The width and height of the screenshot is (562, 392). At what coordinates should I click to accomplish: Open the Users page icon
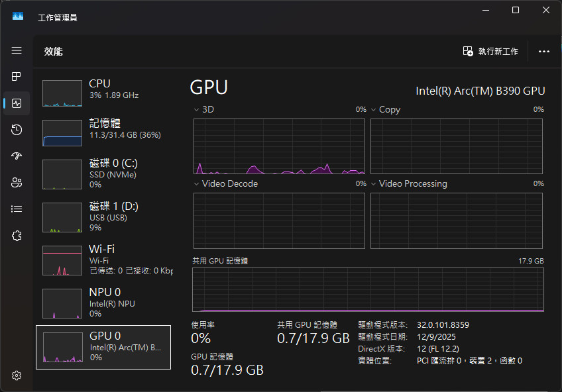pyautogui.click(x=17, y=183)
